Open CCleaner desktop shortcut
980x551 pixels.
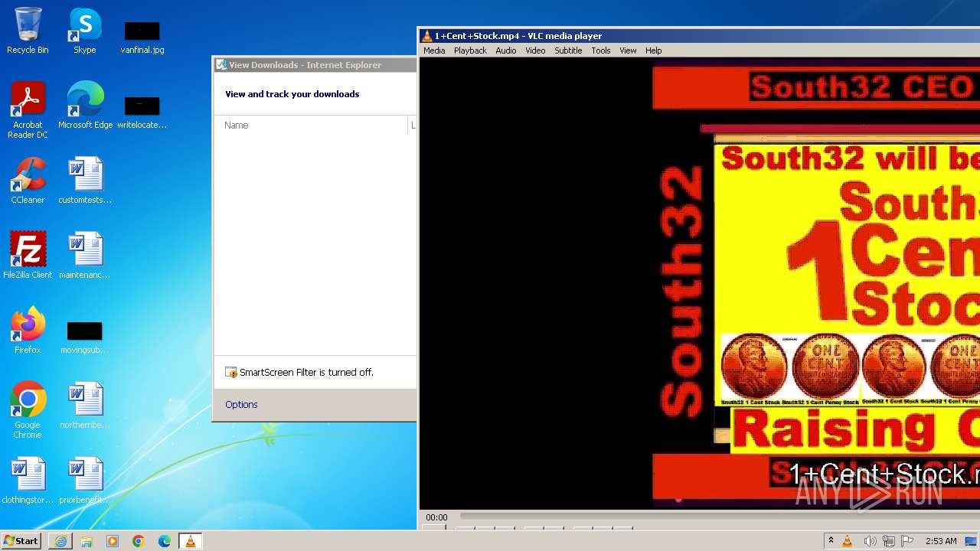pos(28,181)
